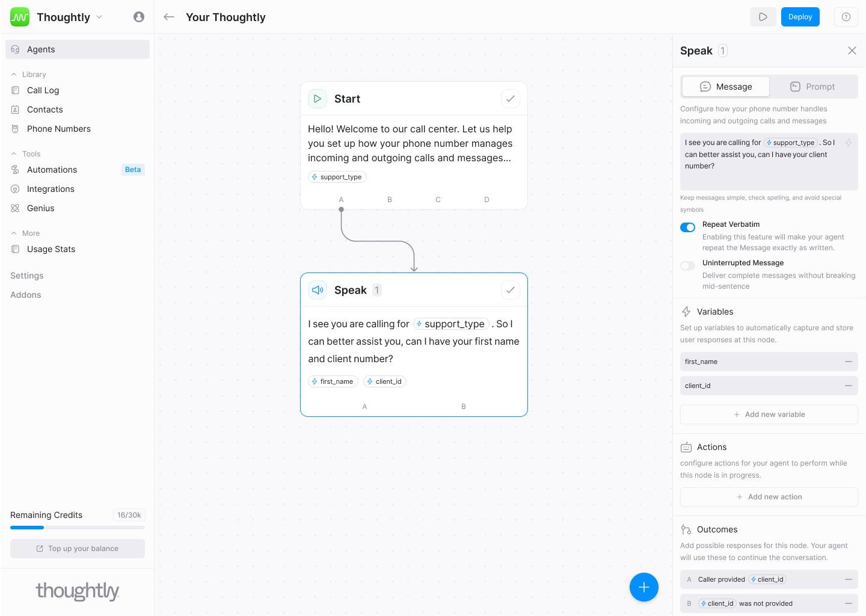
Task: Click the Automations sidebar icon
Action: pyautogui.click(x=16, y=170)
